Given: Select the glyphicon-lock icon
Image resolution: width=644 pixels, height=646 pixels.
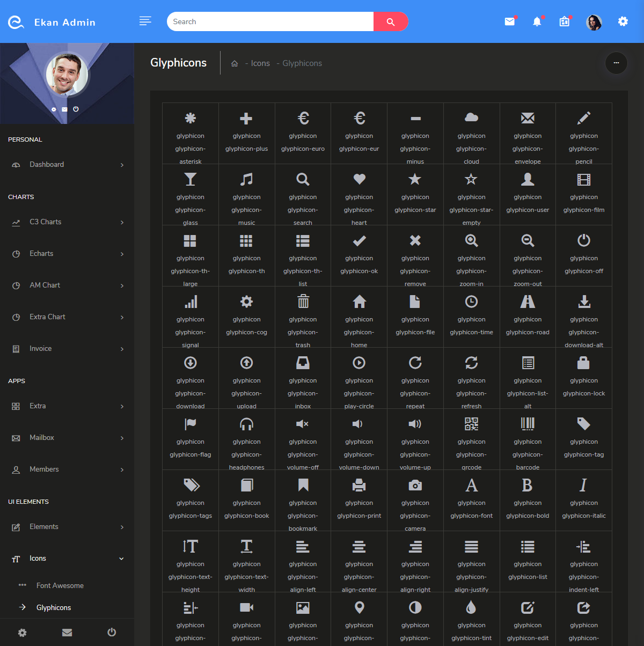Looking at the screenshot, I should tap(584, 363).
